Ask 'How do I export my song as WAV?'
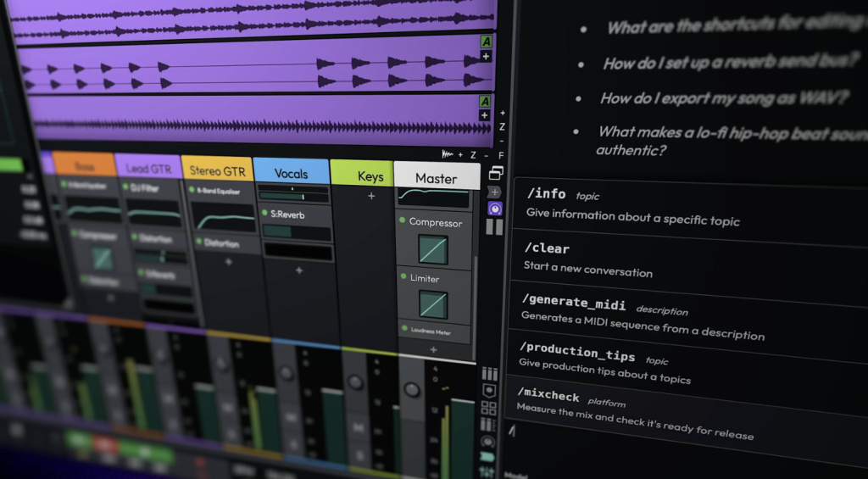The image size is (868, 479). (724, 98)
